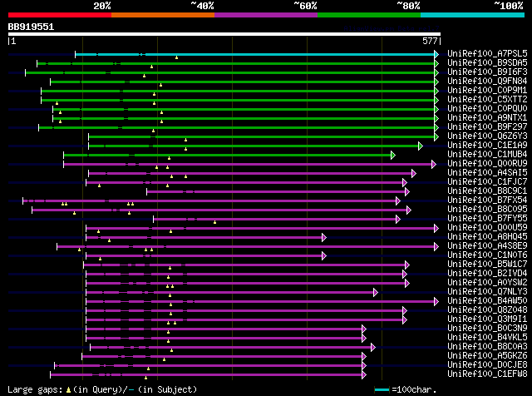Click the UniRef100_Q00U59 label
The height and width of the screenshot is (396, 532).
coord(487,228)
